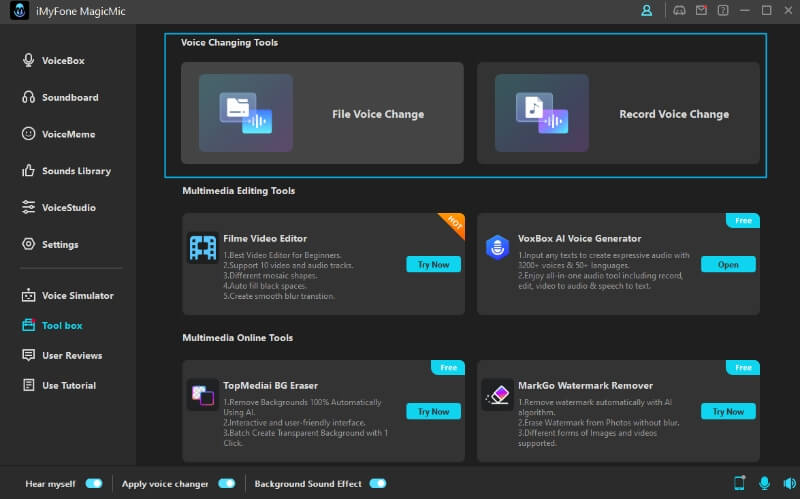800x499 pixels.
Task: Click the iMyFone MagicMic logo icon
Action: pyautogui.click(x=19, y=11)
